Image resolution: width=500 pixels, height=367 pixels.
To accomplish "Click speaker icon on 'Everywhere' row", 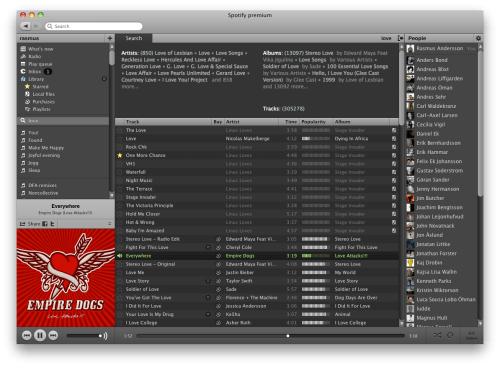I will point(119,256).
